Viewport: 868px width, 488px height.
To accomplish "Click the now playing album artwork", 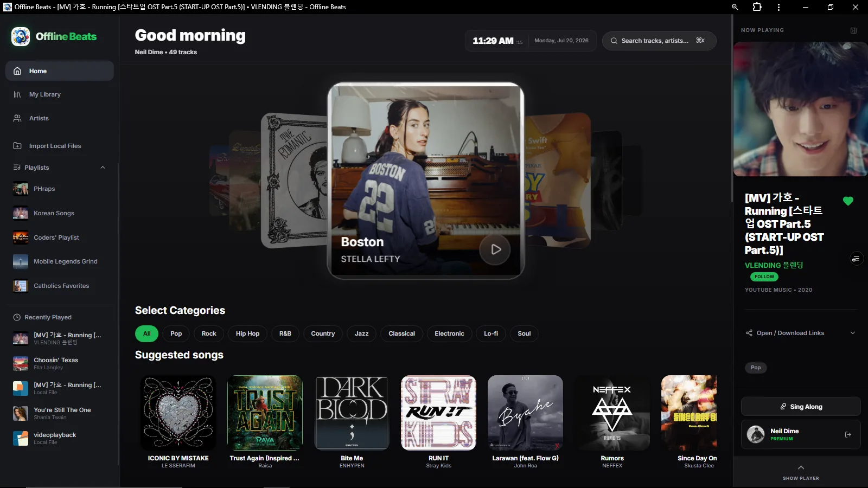I will (800, 109).
